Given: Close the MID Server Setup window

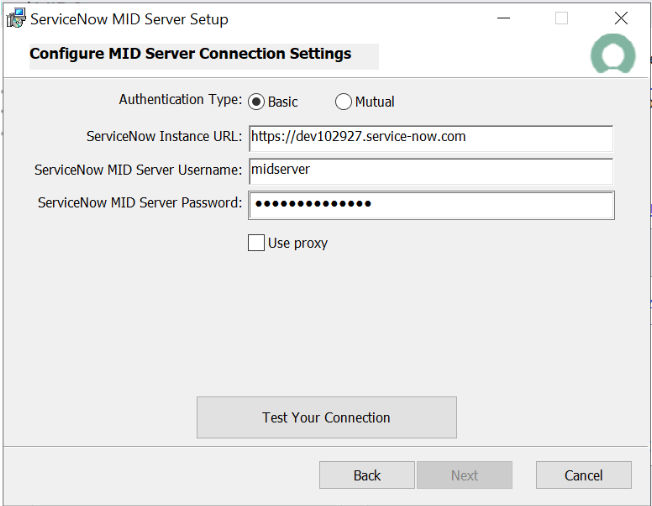Looking at the screenshot, I should [x=621, y=18].
